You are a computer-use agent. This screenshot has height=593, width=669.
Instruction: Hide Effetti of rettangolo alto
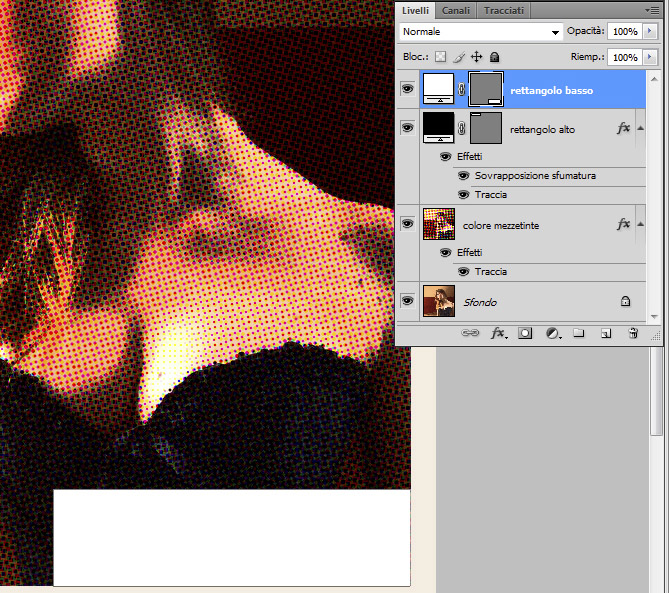pos(445,157)
